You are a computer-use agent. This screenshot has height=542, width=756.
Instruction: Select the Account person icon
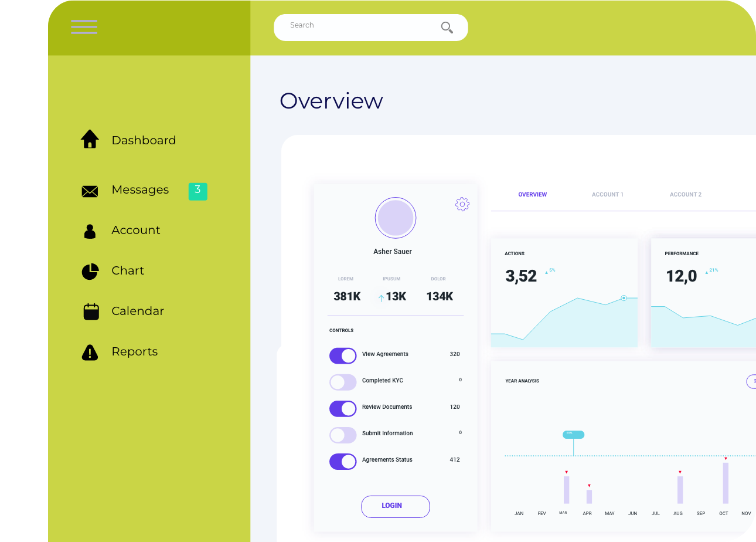(90, 231)
